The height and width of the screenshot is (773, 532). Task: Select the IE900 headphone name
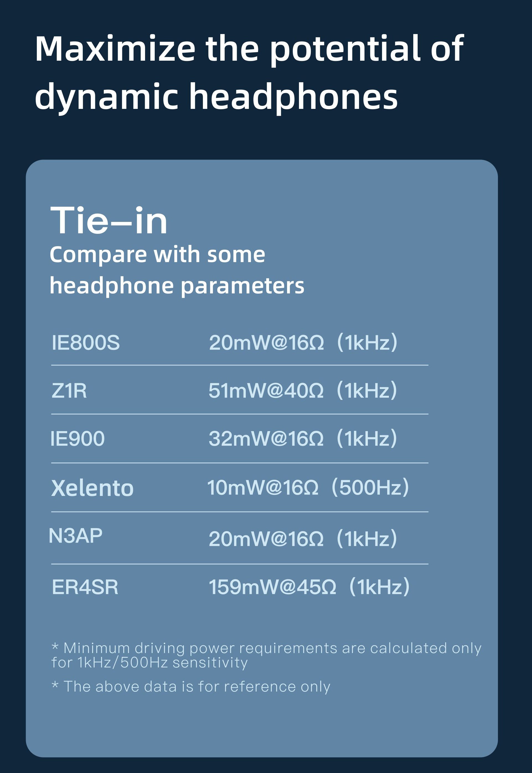pyautogui.click(x=77, y=439)
